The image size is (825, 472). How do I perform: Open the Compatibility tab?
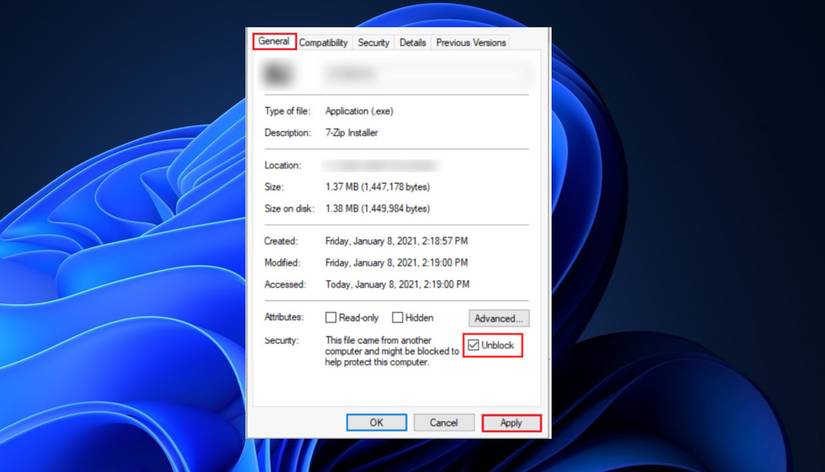tap(324, 43)
